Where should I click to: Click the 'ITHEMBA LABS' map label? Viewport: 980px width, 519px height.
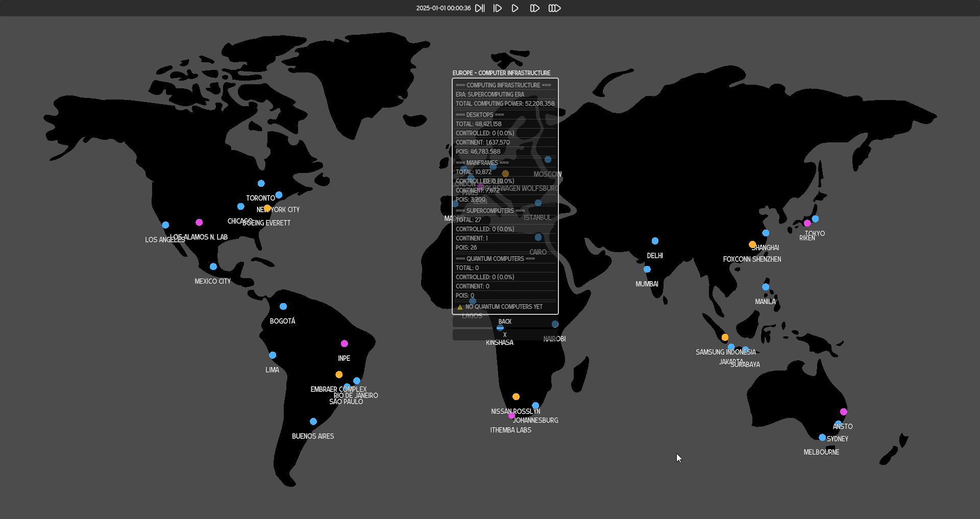click(511, 430)
